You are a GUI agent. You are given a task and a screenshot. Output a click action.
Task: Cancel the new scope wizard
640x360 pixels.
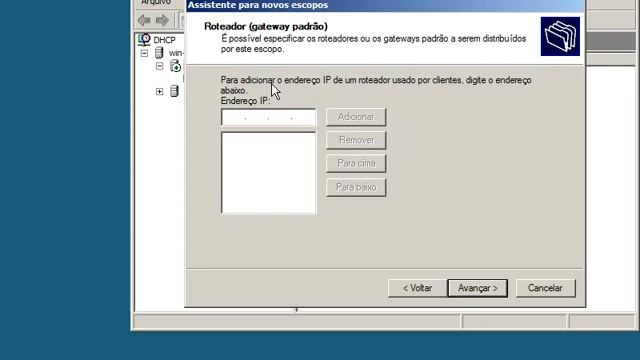[x=546, y=288]
